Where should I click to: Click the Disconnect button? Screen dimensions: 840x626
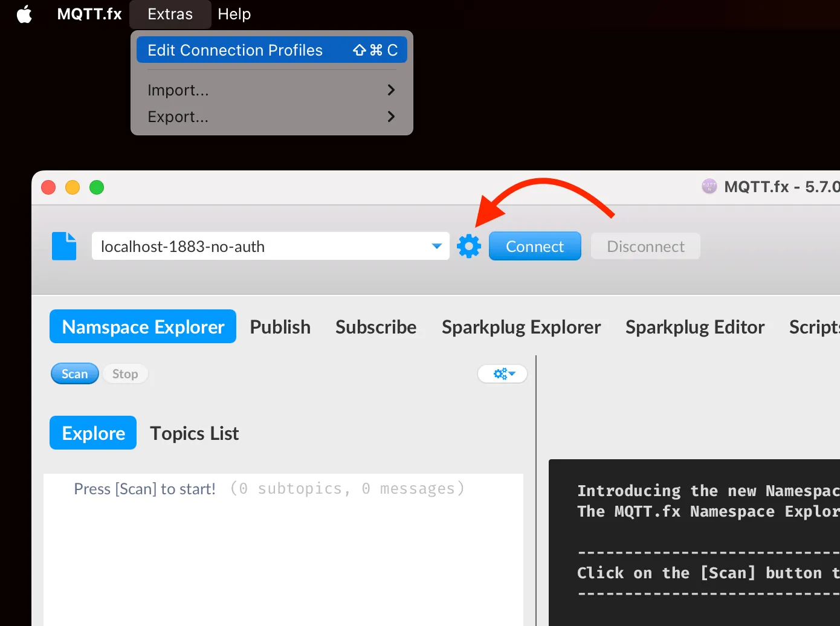[x=645, y=247]
